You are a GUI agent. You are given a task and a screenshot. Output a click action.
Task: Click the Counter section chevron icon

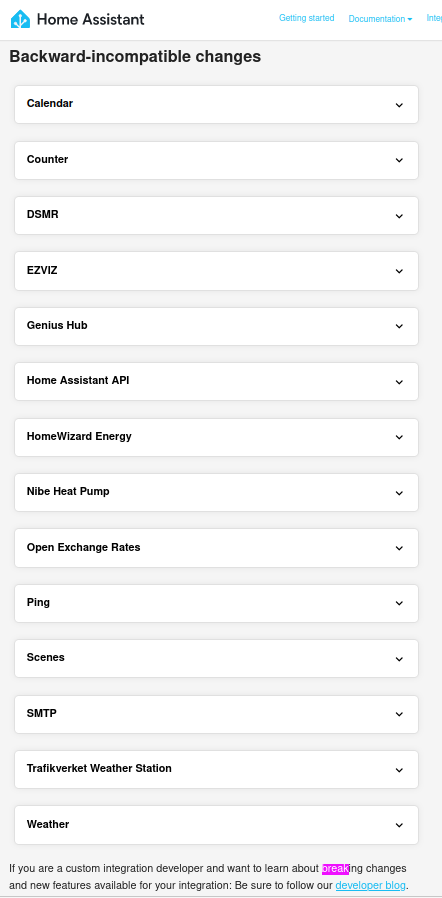[399, 160]
